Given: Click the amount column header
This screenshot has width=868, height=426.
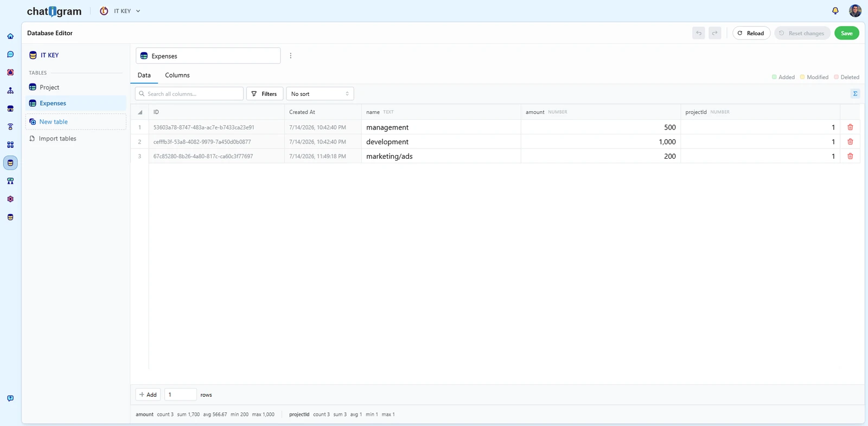Looking at the screenshot, I should (601, 112).
